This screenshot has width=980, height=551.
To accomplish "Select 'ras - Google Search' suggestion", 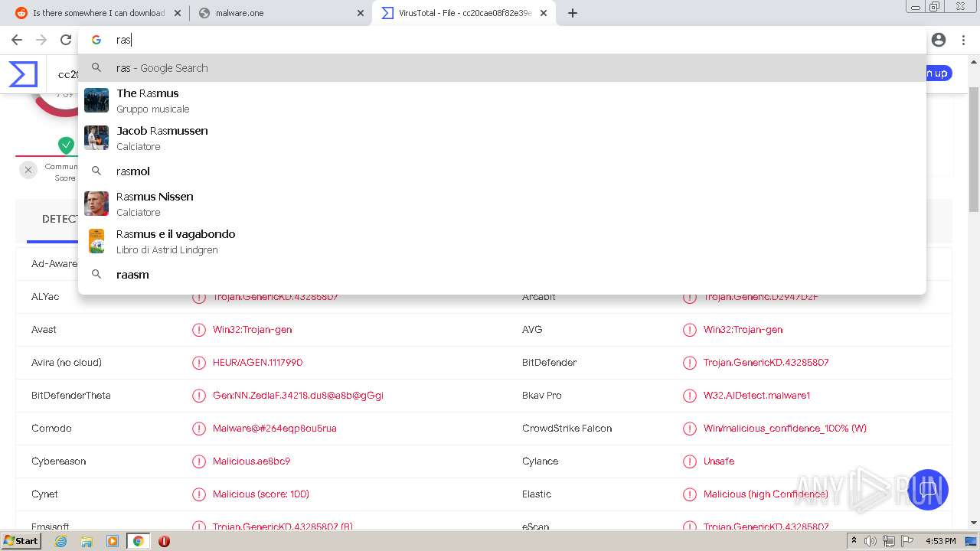I will (x=501, y=68).
